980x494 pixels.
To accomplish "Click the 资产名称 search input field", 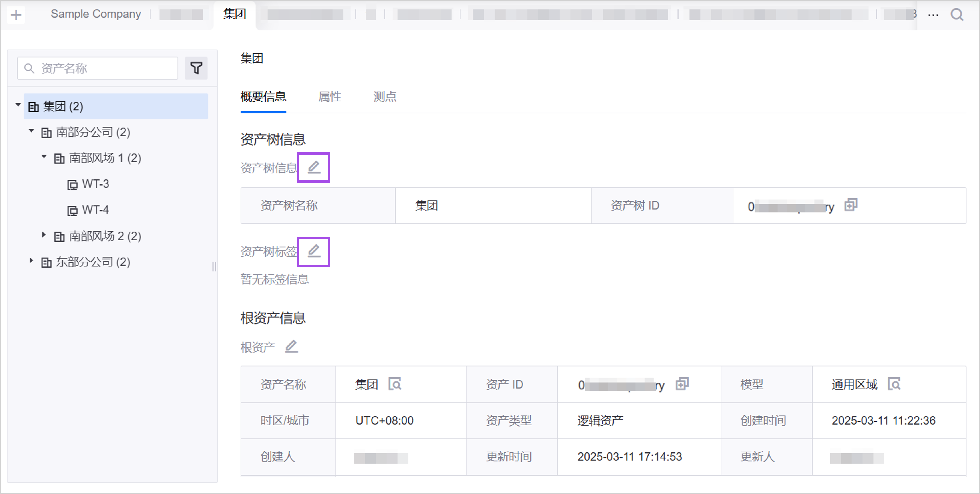I will coord(103,68).
